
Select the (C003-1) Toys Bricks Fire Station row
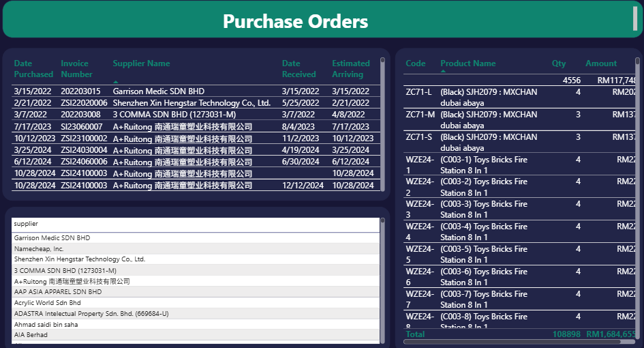pyautogui.click(x=519, y=164)
